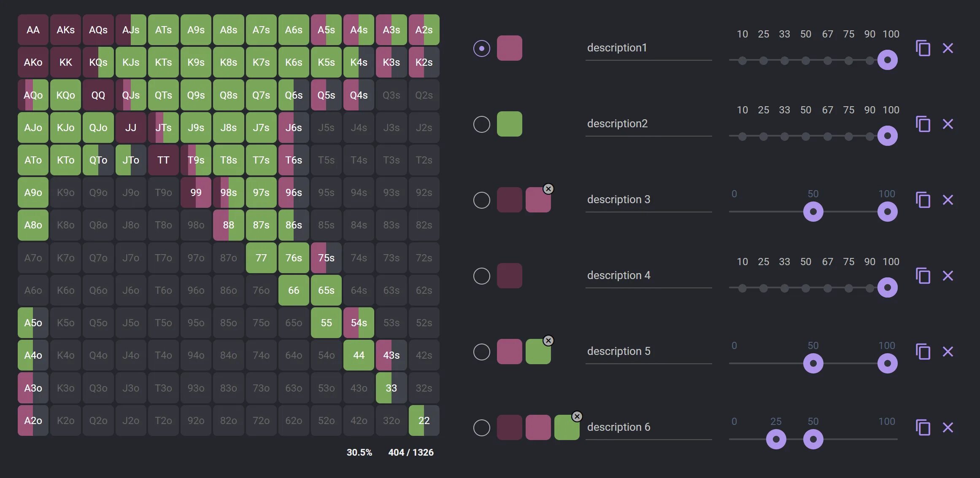
Task: Select the AA hand cell
Action: 33,30
